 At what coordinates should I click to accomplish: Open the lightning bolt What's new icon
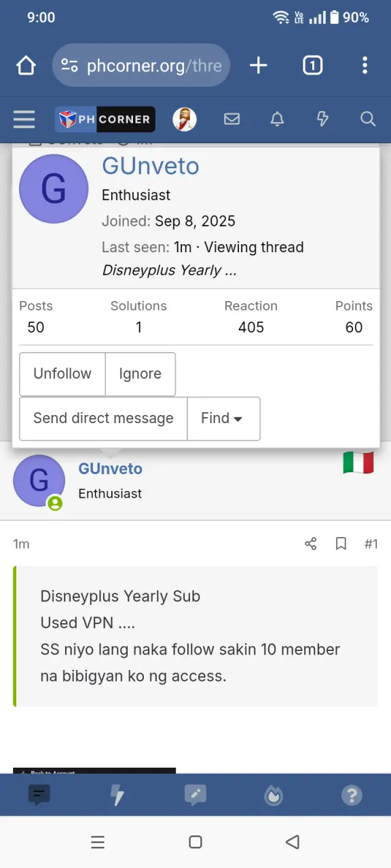click(x=322, y=119)
